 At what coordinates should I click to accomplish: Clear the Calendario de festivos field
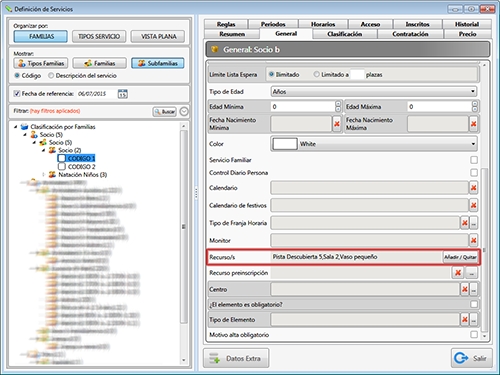(473, 205)
